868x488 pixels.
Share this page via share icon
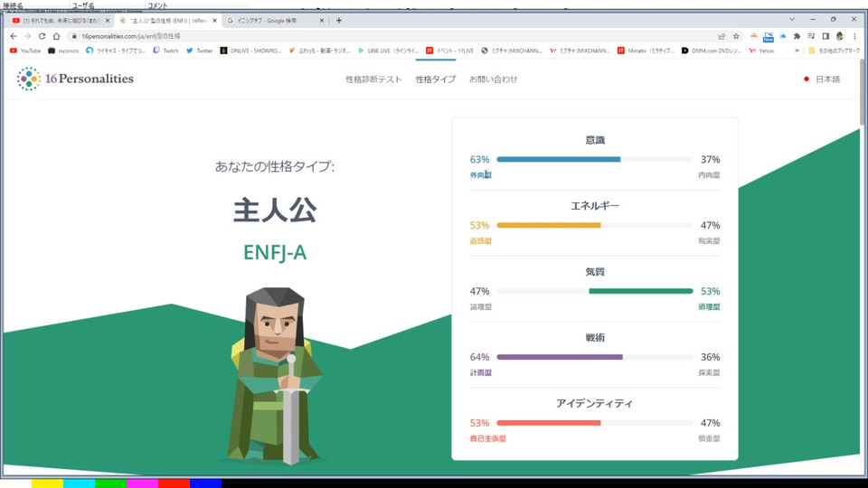[x=722, y=36]
